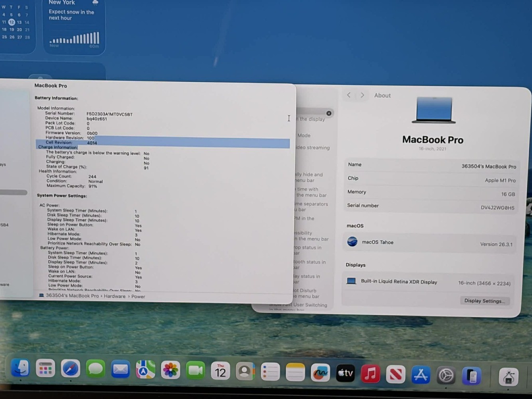Select the macOS Tahoe version row

click(429, 243)
